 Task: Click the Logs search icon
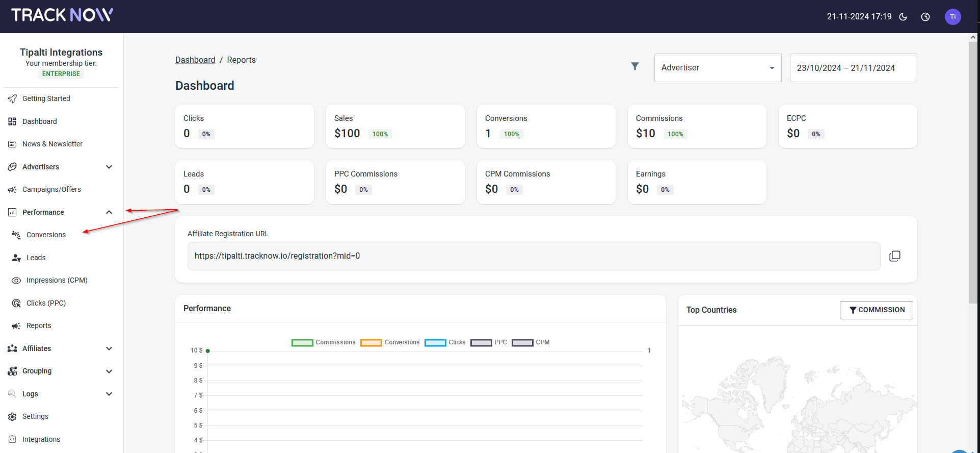point(12,394)
